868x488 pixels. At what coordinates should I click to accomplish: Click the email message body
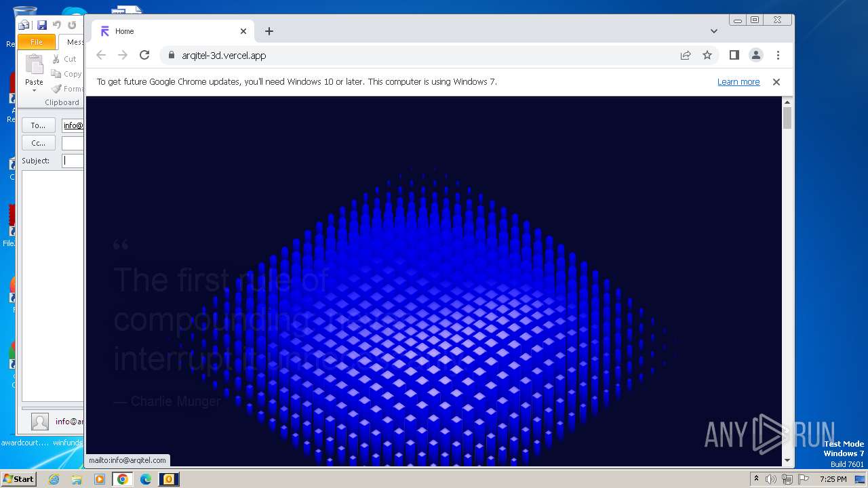[52, 285]
